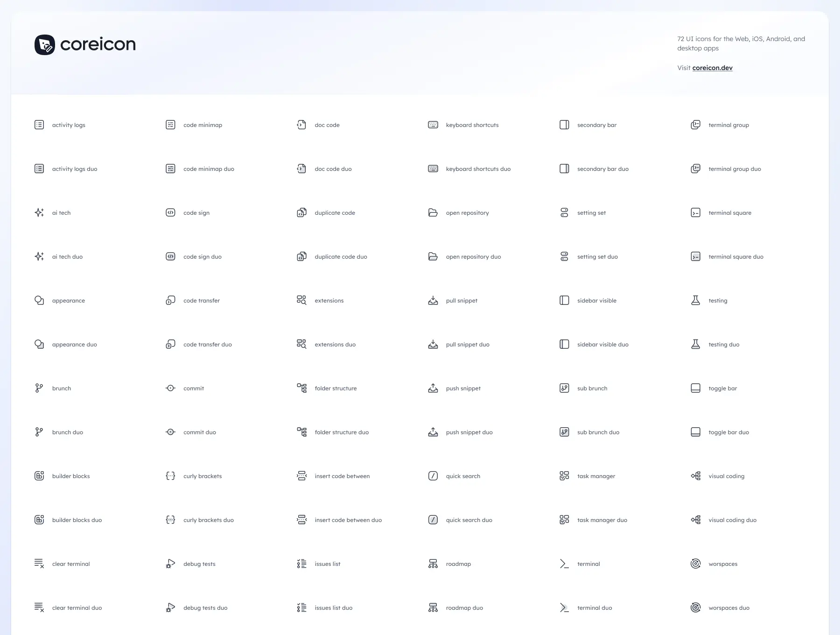Select the debug tests icon
This screenshot has width=840, height=635.
pos(170,564)
